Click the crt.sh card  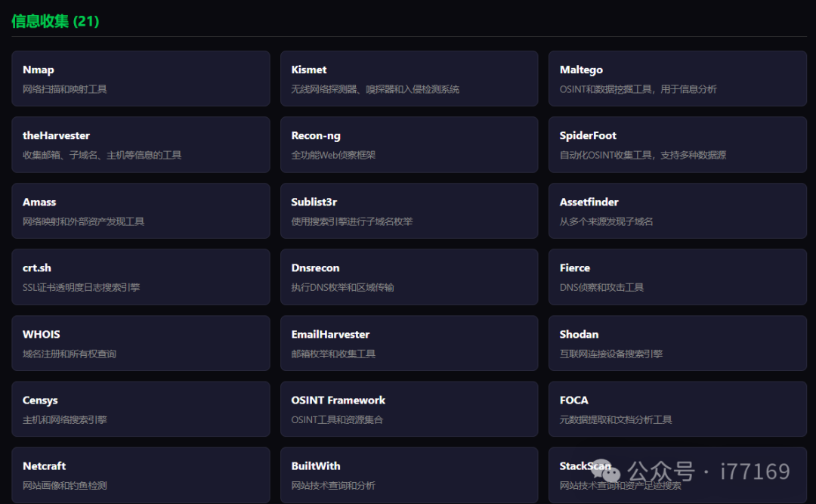point(141,277)
